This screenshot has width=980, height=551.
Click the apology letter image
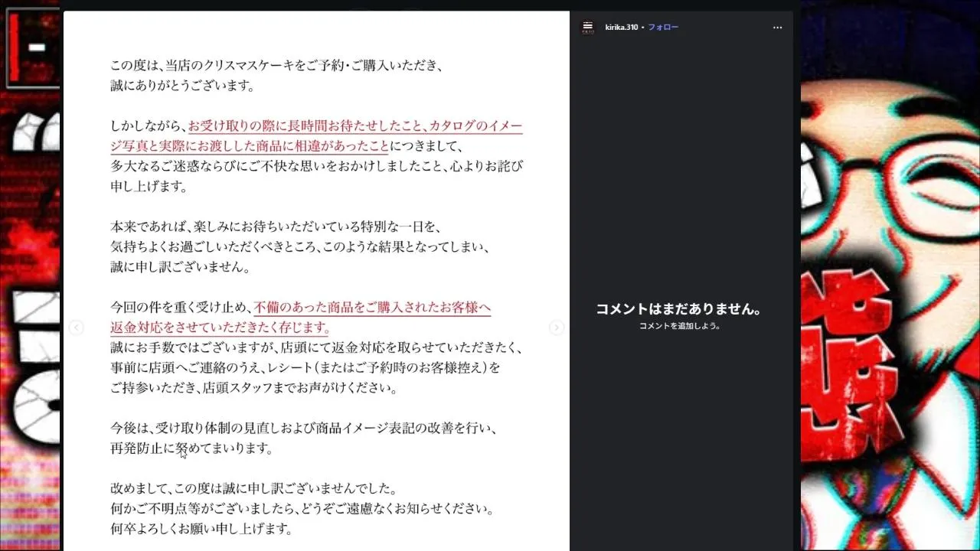(x=316, y=281)
